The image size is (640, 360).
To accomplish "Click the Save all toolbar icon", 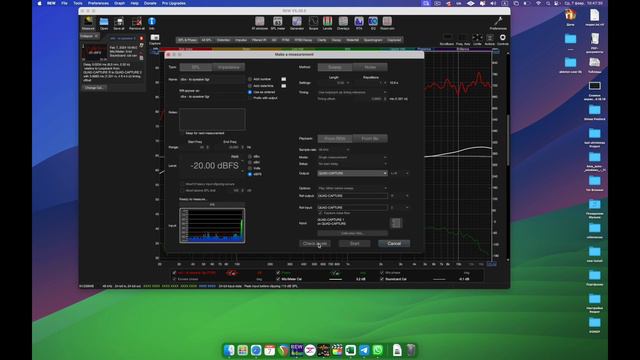I will [x=119, y=23].
